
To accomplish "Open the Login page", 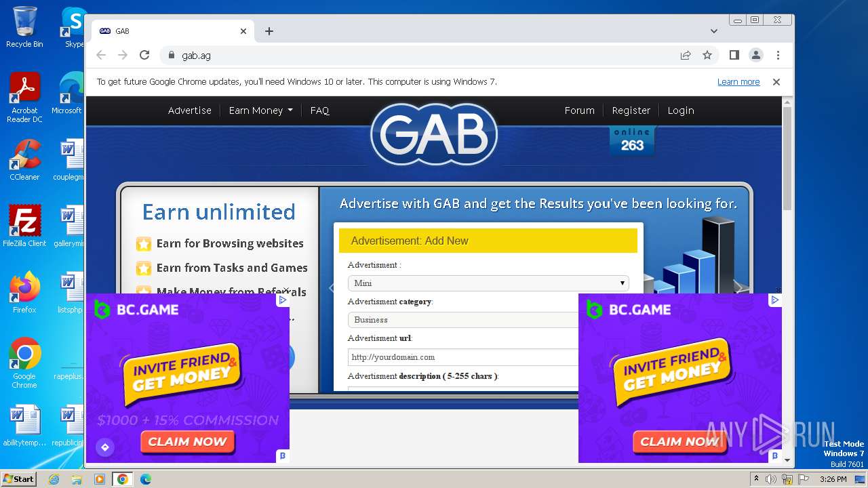I will point(681,110).
